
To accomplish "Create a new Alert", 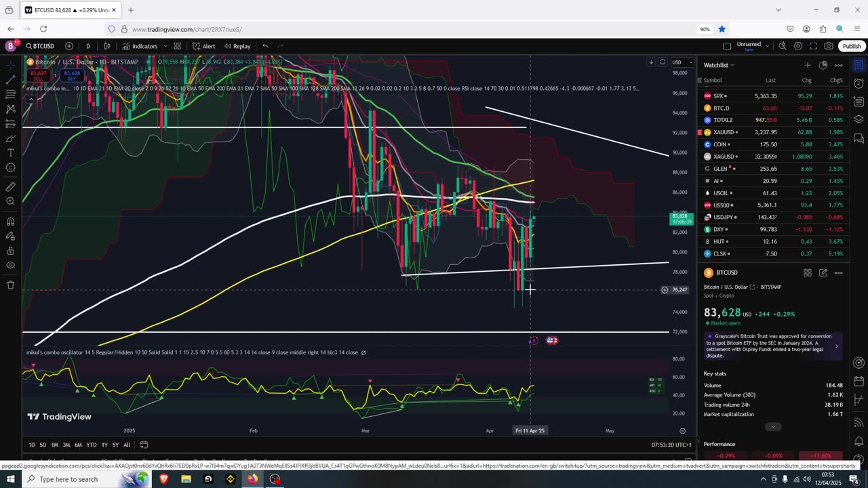I will coord(203,46).
